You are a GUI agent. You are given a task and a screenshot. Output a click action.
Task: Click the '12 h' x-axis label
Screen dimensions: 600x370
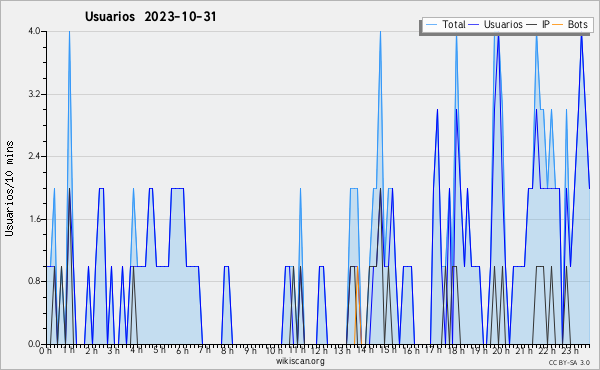tap(319, 351)
